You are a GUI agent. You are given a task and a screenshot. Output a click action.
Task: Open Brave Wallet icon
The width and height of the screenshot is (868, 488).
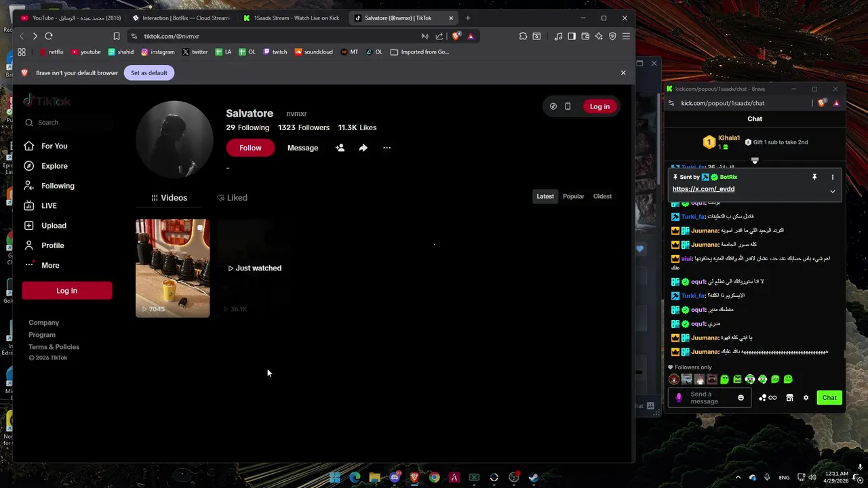point(585,36)
